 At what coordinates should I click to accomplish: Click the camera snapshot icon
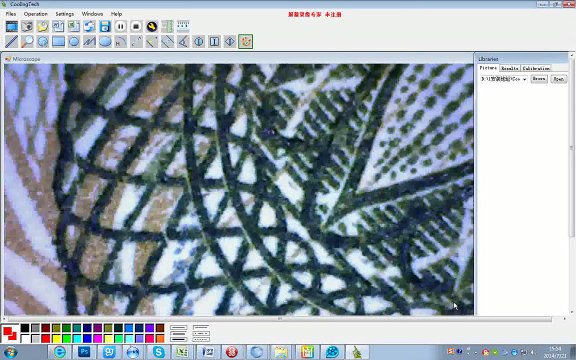pos(27,26)
